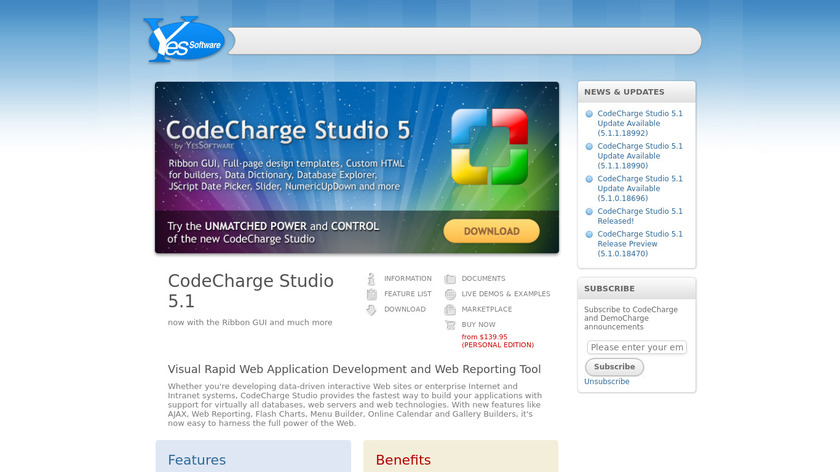Click 'Visual Rapid Web Application Development' heading
The height and width of the screenshot is (472, 840).
click(354, 369)
